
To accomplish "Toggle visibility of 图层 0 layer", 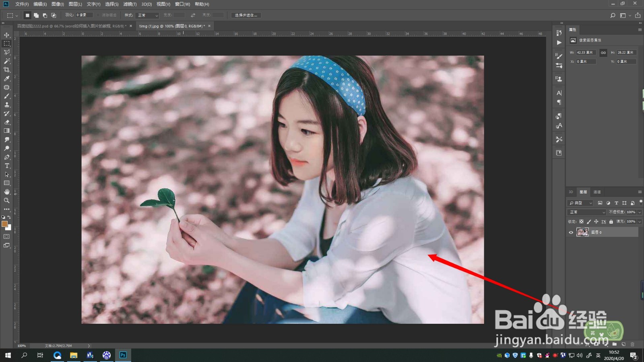I will 571,232.
